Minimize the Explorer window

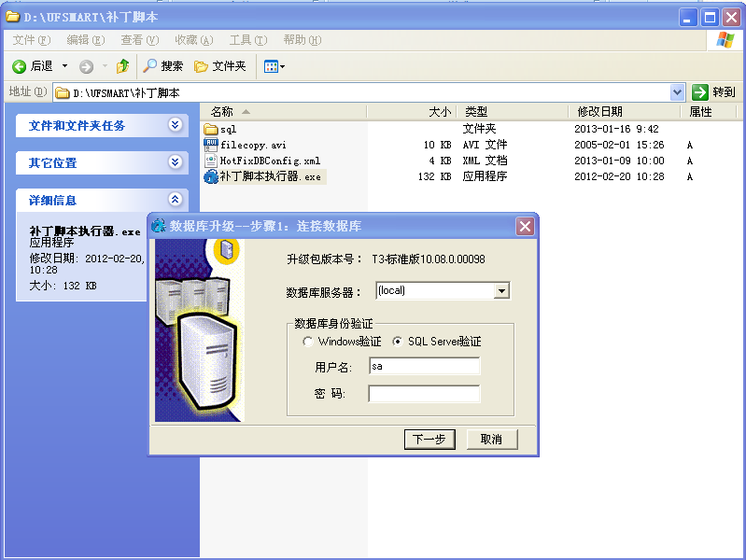pos(687,18)
